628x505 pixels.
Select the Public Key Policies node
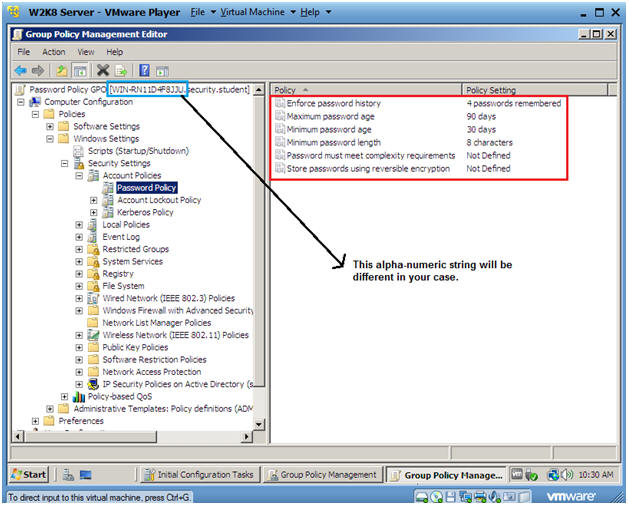(135, 347)
